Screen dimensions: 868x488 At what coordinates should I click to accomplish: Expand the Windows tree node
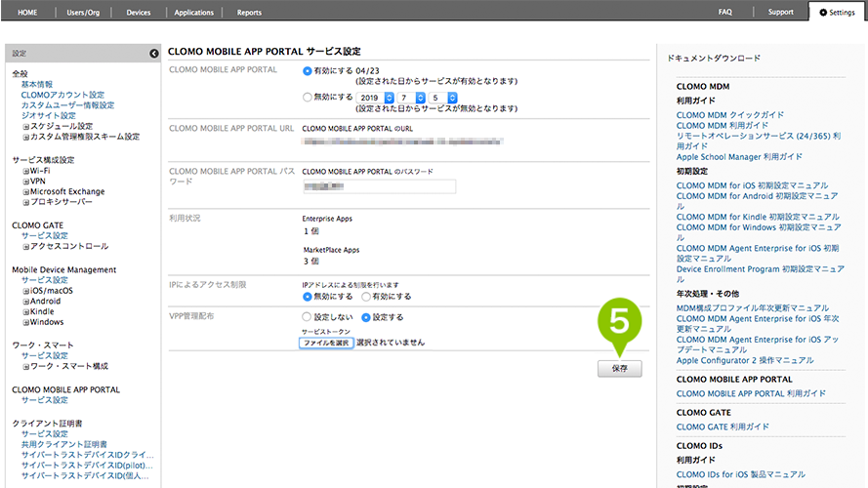click(25, 322)
